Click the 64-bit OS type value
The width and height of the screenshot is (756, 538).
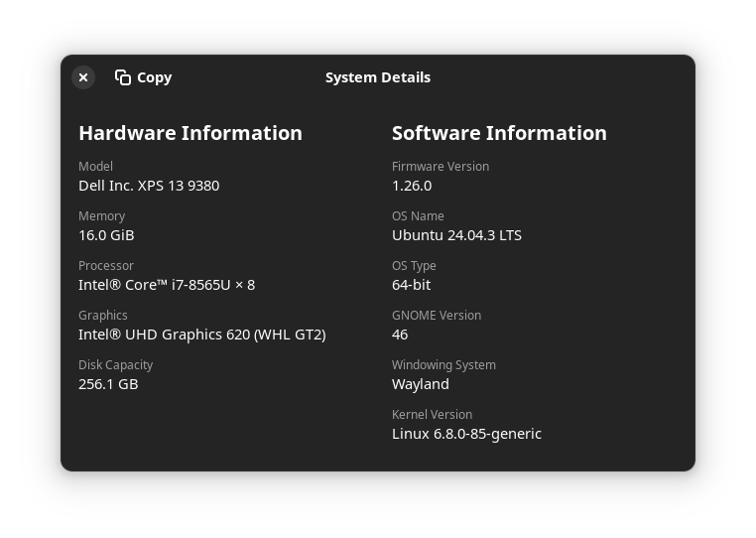(412, 285)
